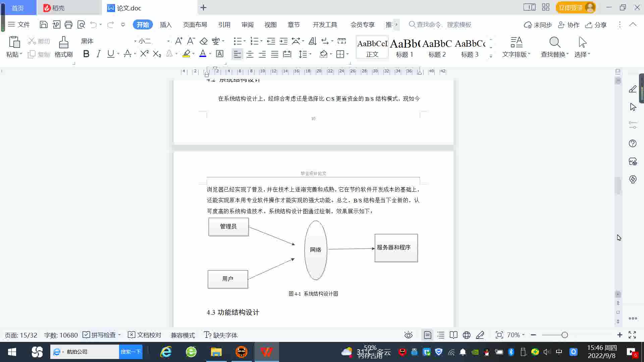
Task: Open the 插入 (Insert) ribbon tab
Action: tap(166, 25)
